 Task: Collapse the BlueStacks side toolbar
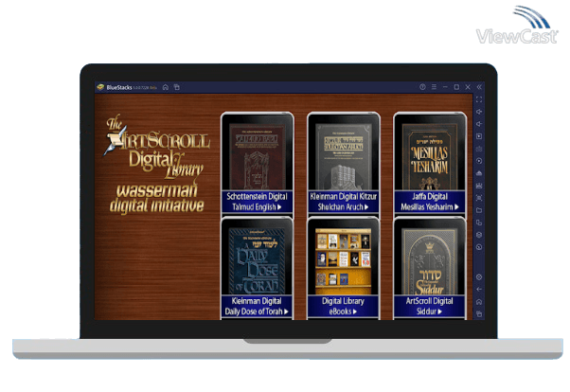[479, 87]
